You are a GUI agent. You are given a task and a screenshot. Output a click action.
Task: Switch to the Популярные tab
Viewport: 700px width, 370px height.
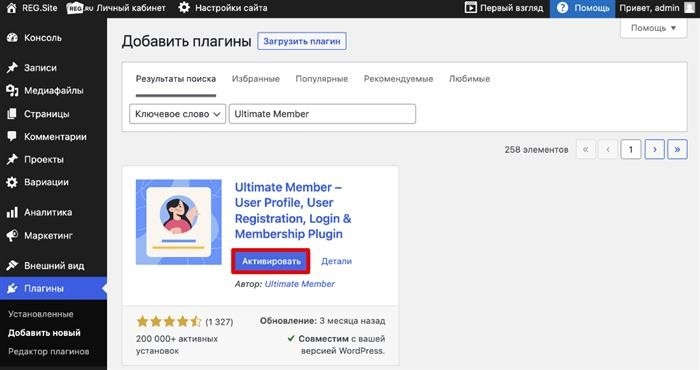coord(322,79)
